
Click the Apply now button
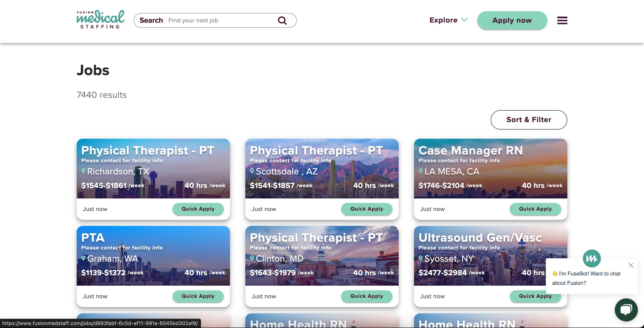(x=512, y=20)
